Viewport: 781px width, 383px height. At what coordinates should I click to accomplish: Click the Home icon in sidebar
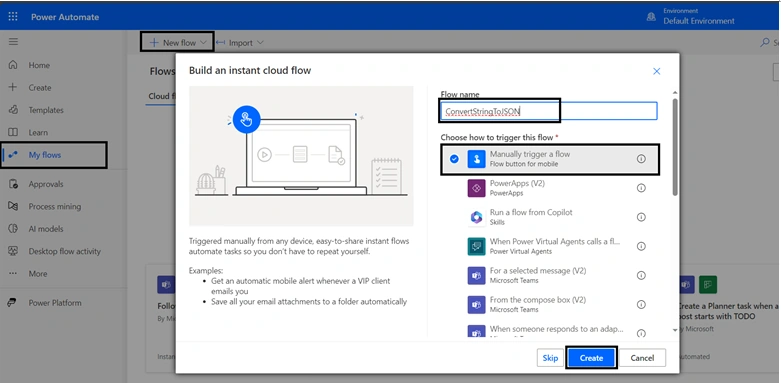13,65
